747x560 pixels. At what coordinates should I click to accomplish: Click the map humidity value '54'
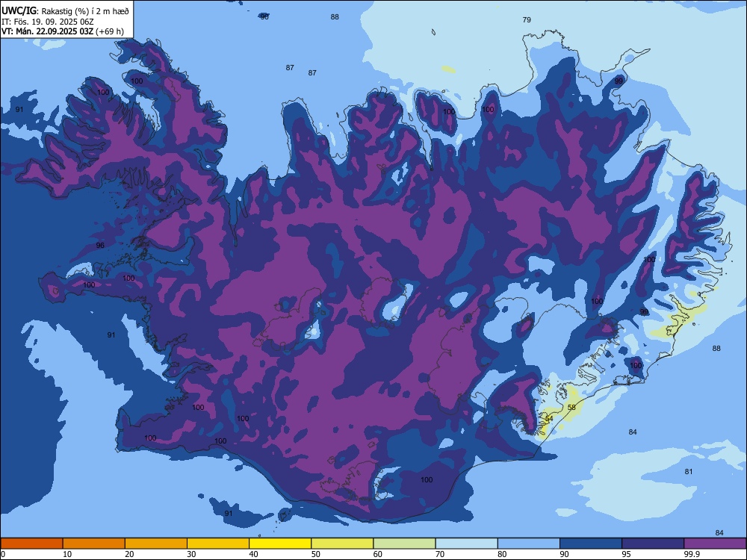click(x=549, y=419)
